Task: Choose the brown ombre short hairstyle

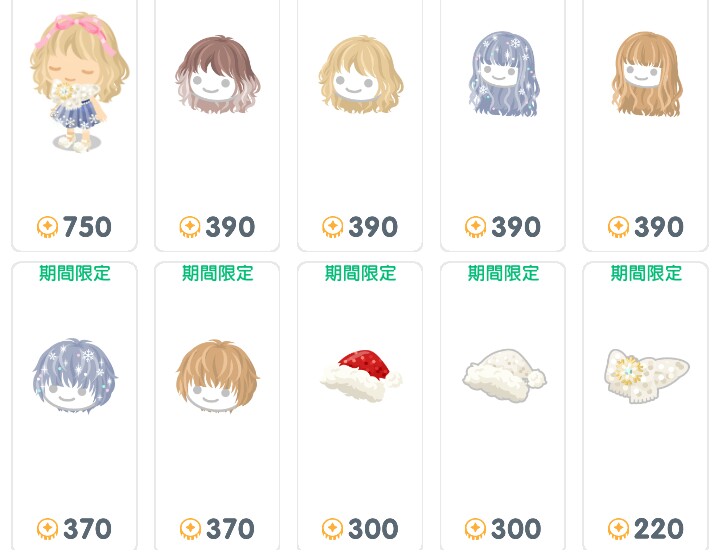Action: (218, 75)
